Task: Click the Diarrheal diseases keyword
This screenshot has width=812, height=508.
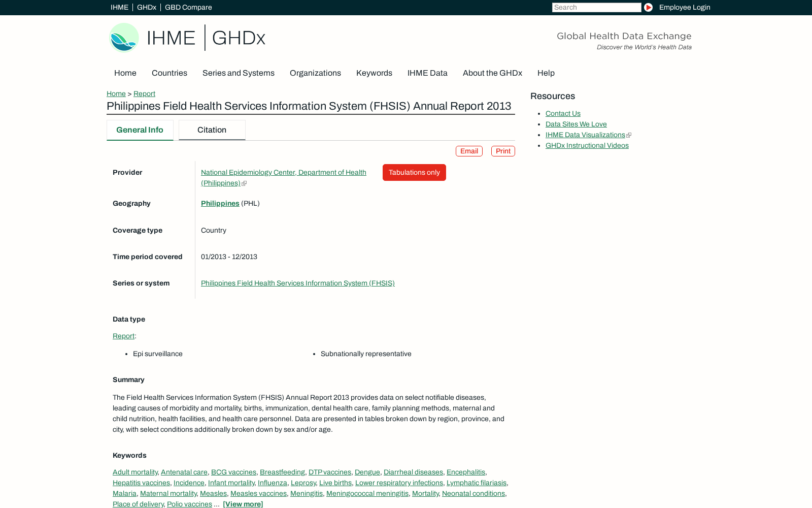Action: click(x=413, y=472)
